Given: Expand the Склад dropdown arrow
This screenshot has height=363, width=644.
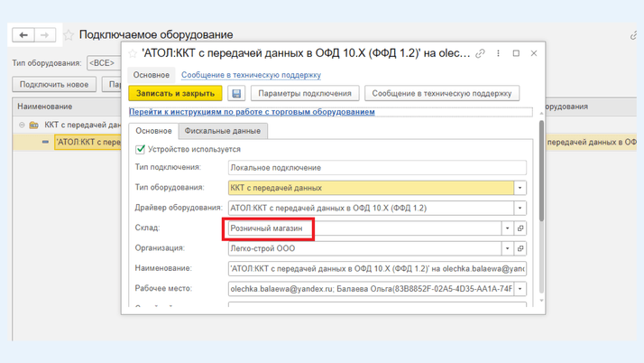Looking at the screenshot, I should tap(508, 228).
